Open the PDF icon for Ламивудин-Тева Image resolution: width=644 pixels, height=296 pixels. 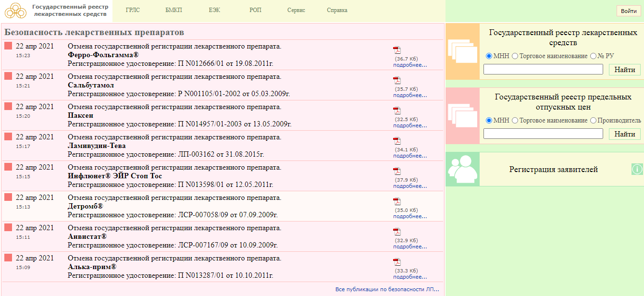pyautogui.click(x=397, y=141)
